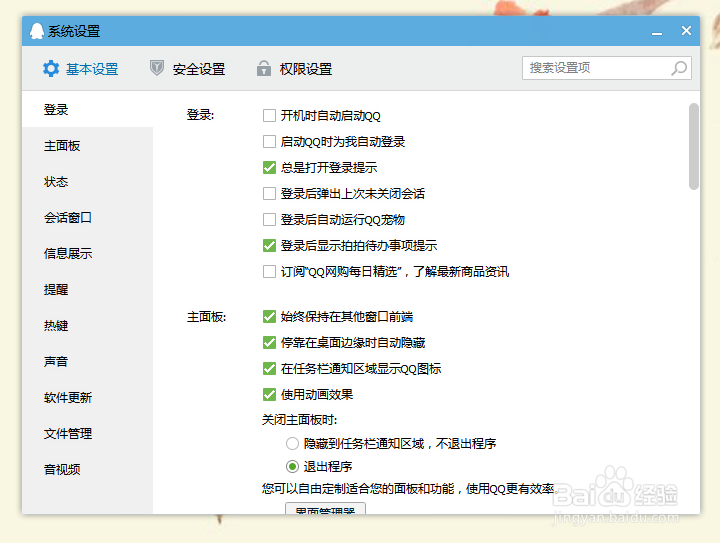
Task: Uncheck 在任务栏通知区域显示QQ图标
Action: [270, 368]
